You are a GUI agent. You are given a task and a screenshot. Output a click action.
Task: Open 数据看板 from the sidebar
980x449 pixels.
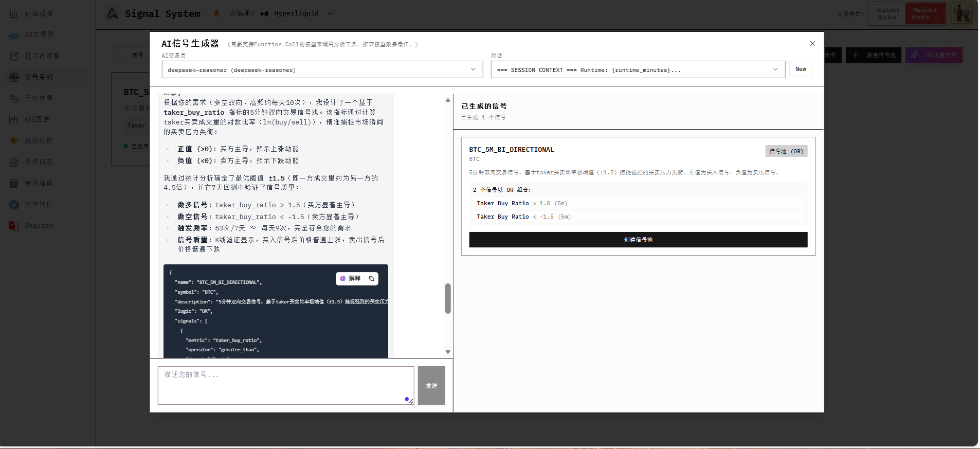(39, 14)
